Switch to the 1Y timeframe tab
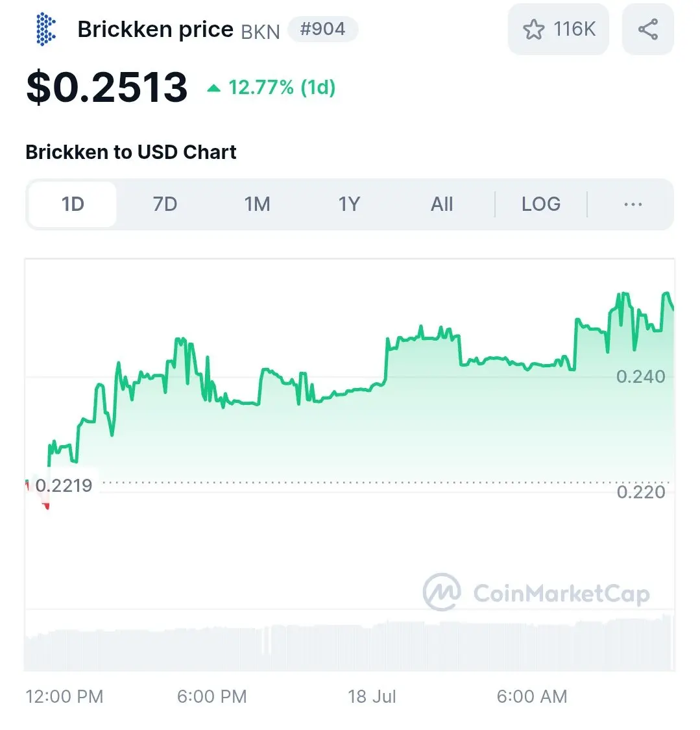 pos(349,204)
